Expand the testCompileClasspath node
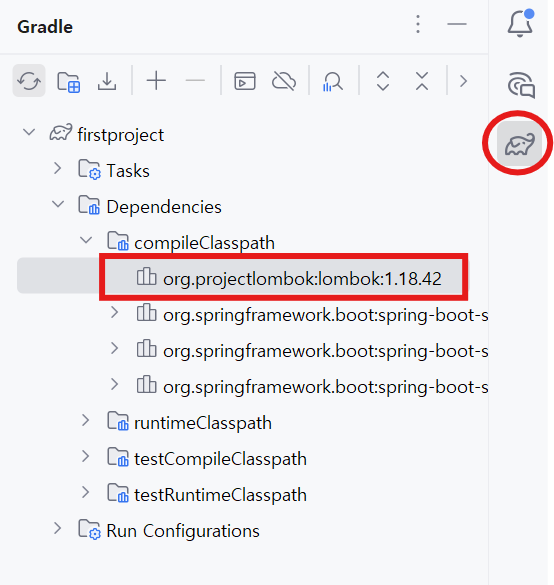 coord(86,456)
